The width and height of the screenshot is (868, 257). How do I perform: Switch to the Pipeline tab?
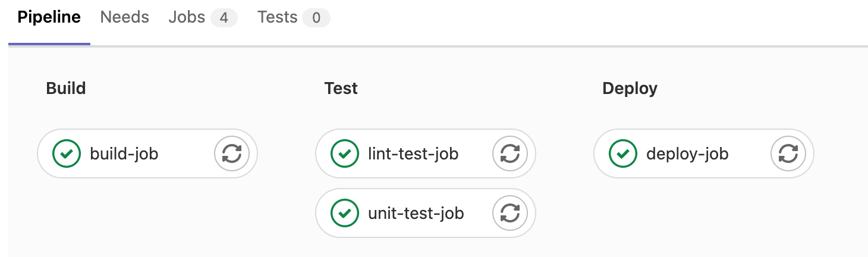coord(49,17)
